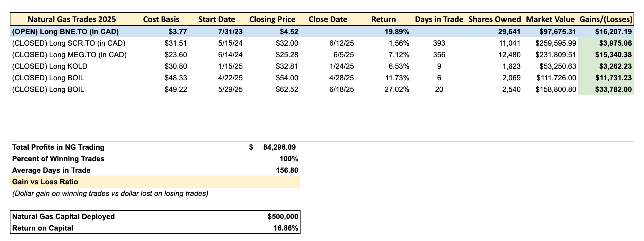Select the Long MEG.TO trade name cell
Screen dimensions: 644x241
(x=69, y=55)
